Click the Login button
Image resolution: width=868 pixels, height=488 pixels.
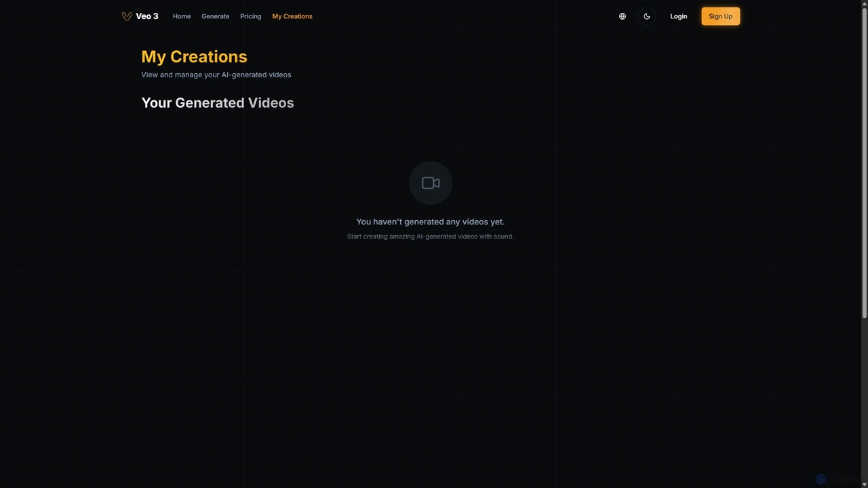pyautogui.click(x=679, y=16)
